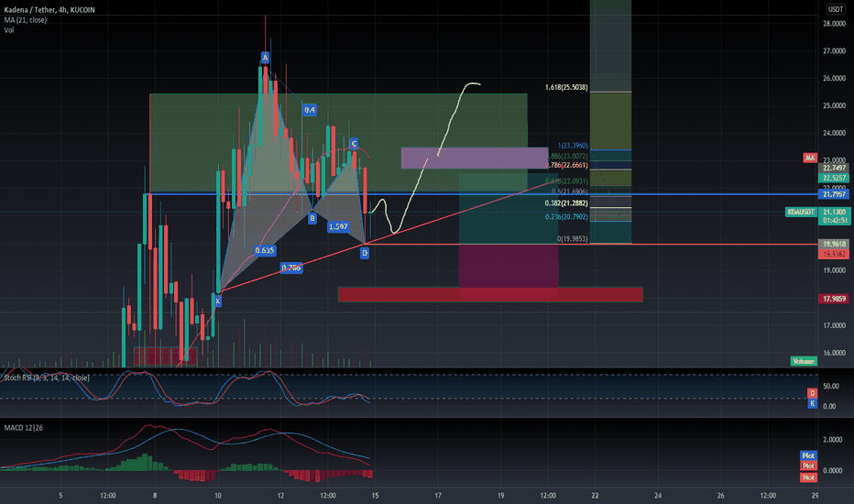Click the 15 date on time axis
The width and height of the screenshot is (854, 504).
point(376,495)
